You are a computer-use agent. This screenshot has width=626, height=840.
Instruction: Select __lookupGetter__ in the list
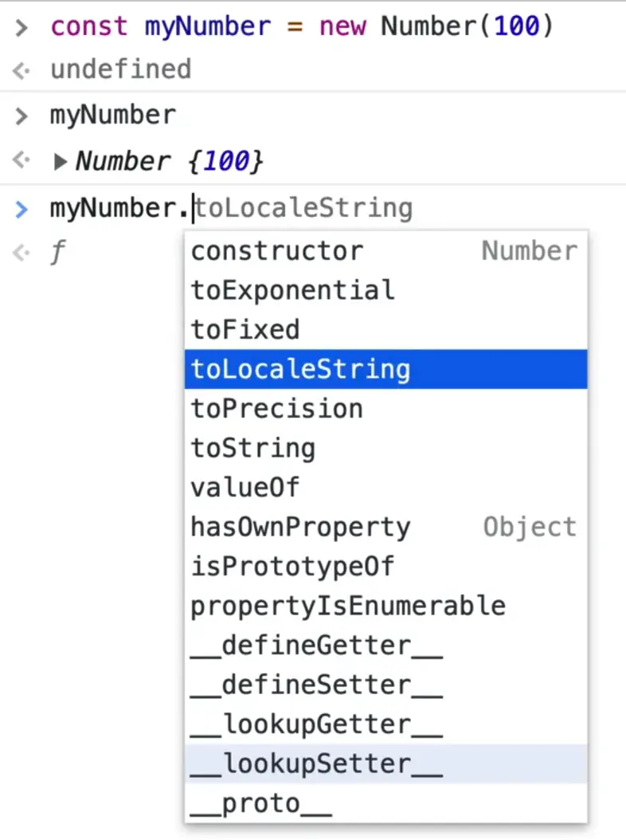(316, 724)
